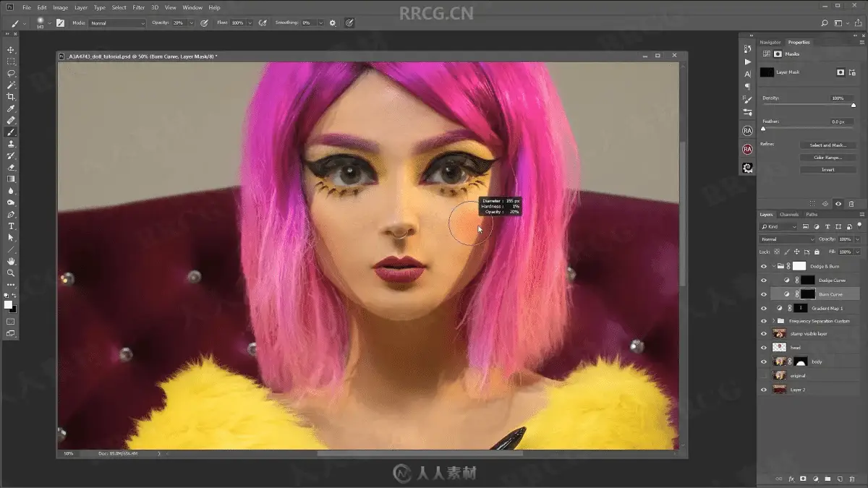Image resolution: width=868 pixels, height=488 pixels.
Task: Switch to the Navigator tab
Action: click(770, 43)
